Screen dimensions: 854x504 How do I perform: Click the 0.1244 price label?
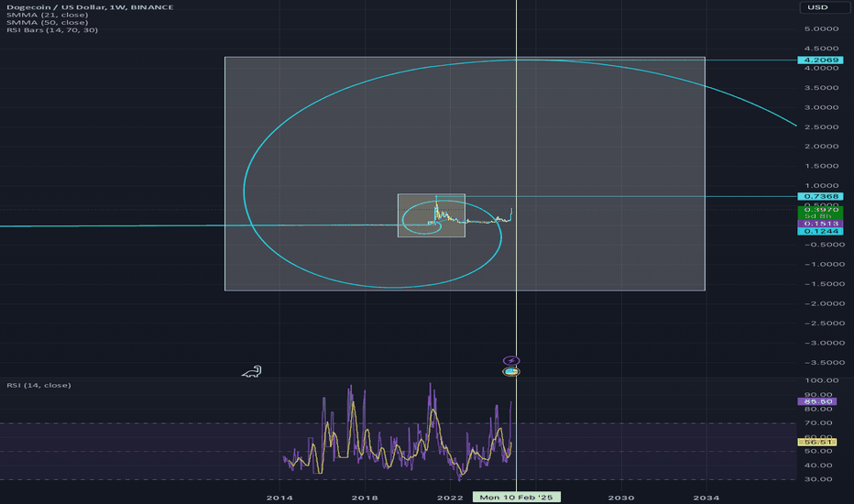pos(820,231)
